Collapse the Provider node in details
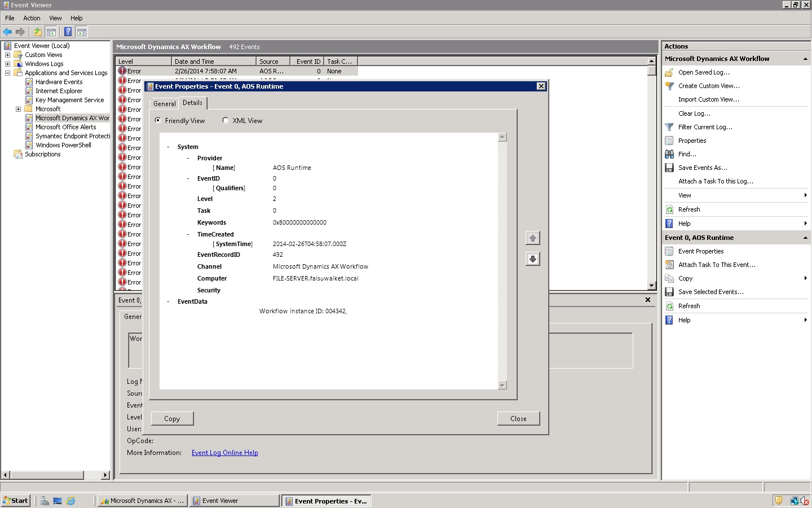812x508 pixels. (x=188, y=158)
